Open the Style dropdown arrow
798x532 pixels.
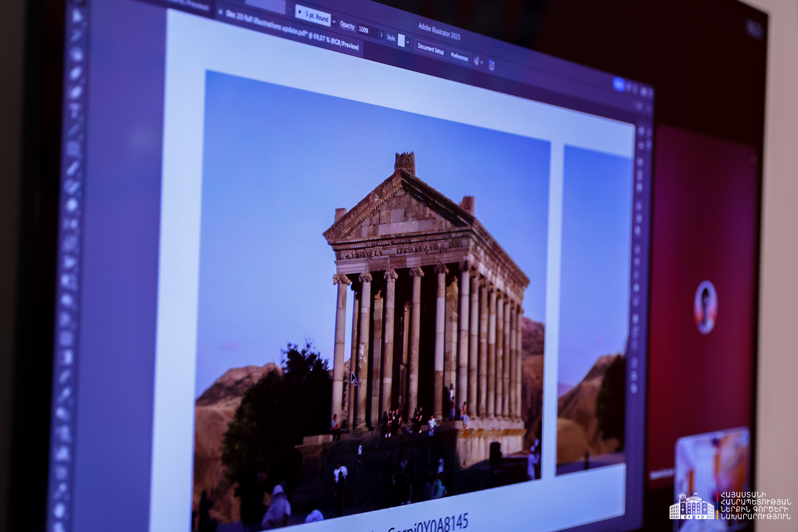408,42
